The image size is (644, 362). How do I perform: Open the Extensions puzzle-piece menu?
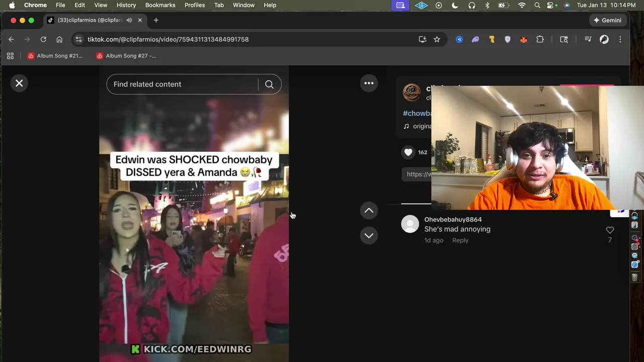(x=540, y=39)
